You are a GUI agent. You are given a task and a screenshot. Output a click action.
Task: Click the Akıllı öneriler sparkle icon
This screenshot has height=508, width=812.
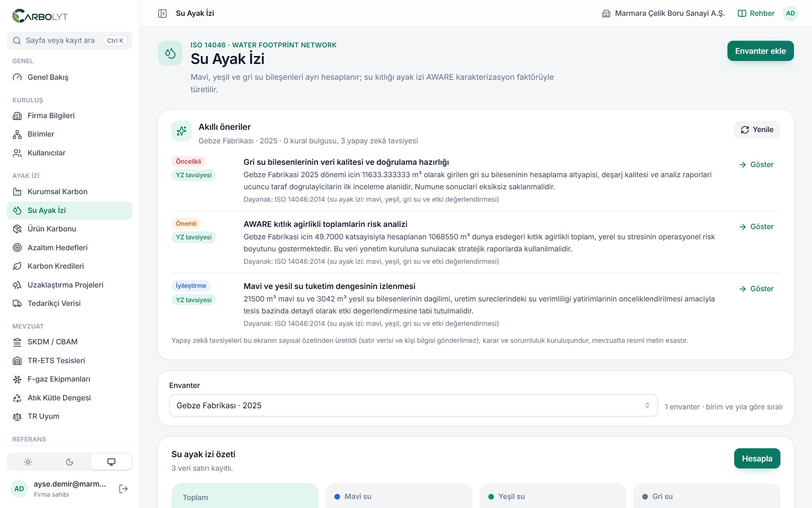coord(182,131)
